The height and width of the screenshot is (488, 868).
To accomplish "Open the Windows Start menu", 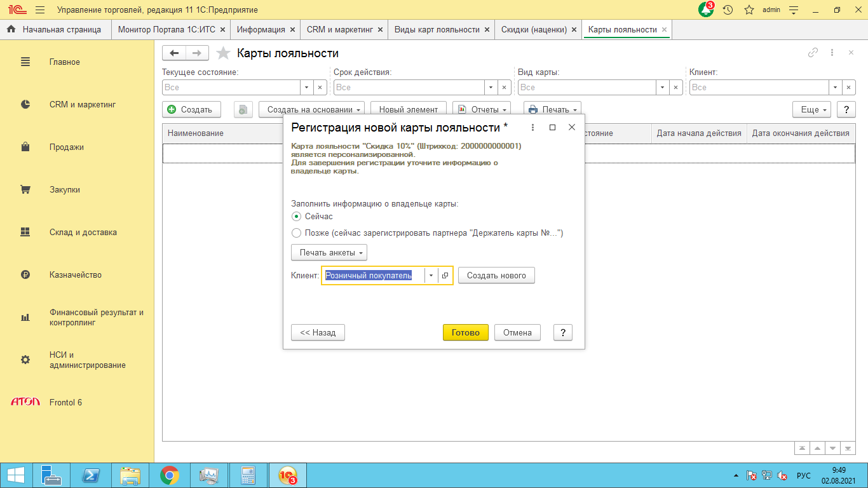I will (16, 475).
